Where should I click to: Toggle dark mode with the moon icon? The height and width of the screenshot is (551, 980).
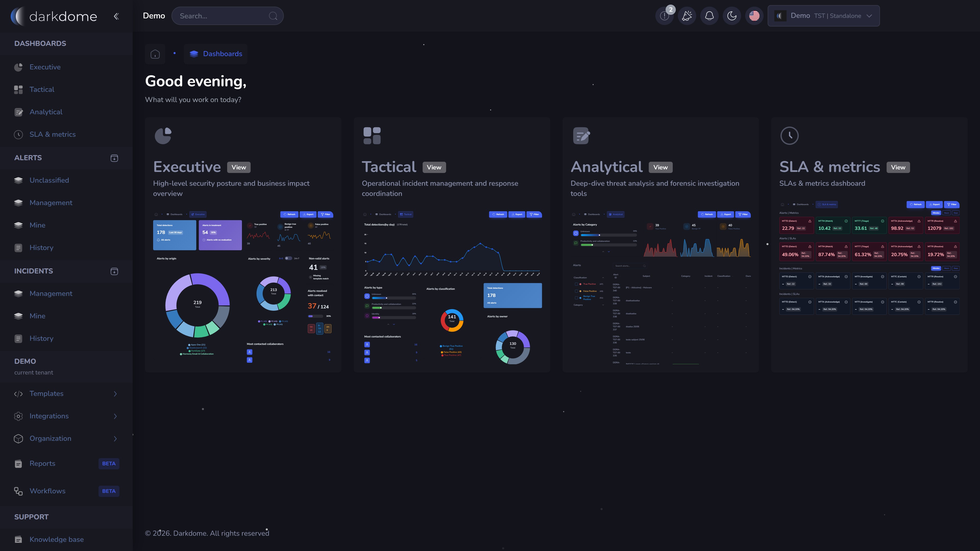[x=732, y=16]
